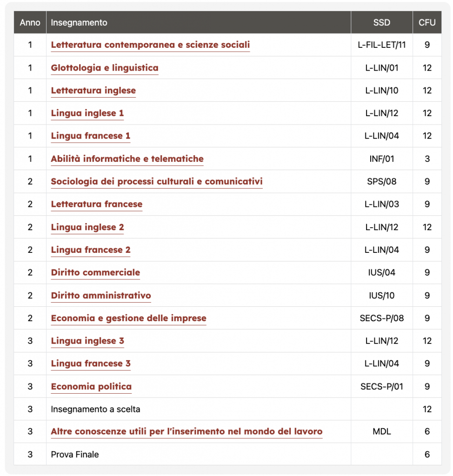Open the Lingua francese 3 link

pyautogui.click(x=91, y=364)
